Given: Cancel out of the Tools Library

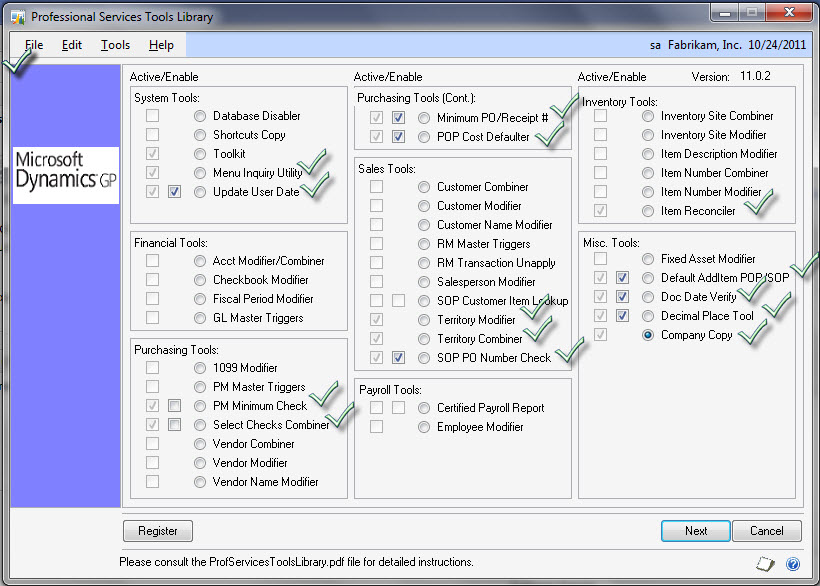Looking at the screenshot, I should [x=767, y=531].
